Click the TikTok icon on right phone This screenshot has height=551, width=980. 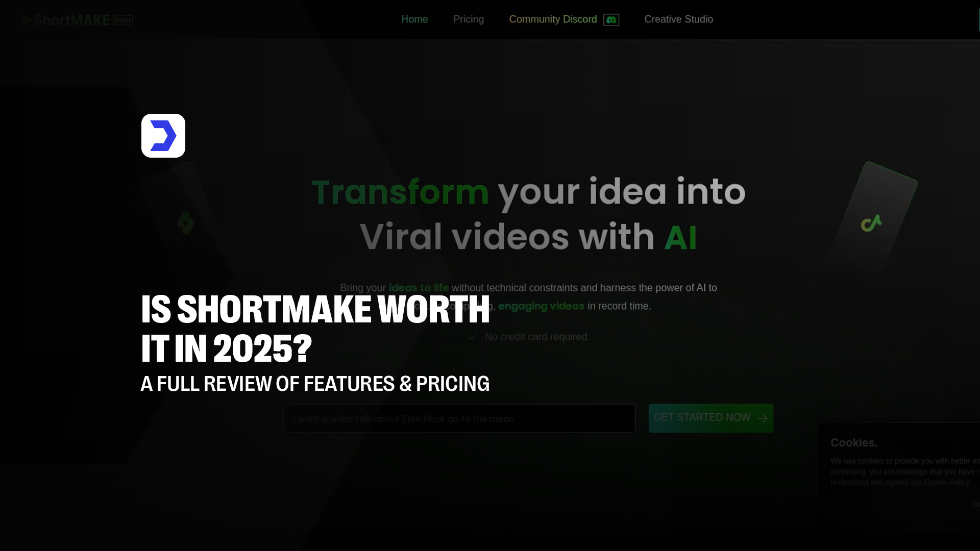coord(871,223)
